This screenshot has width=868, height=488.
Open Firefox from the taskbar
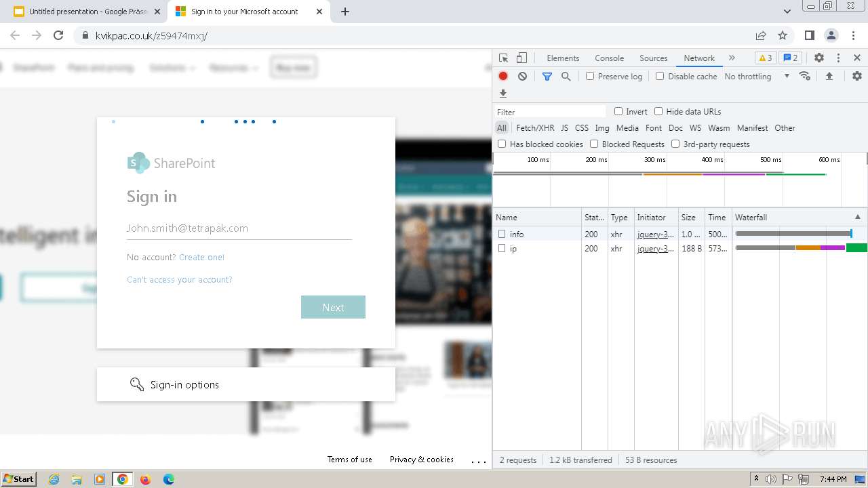[x=145, y=479]
